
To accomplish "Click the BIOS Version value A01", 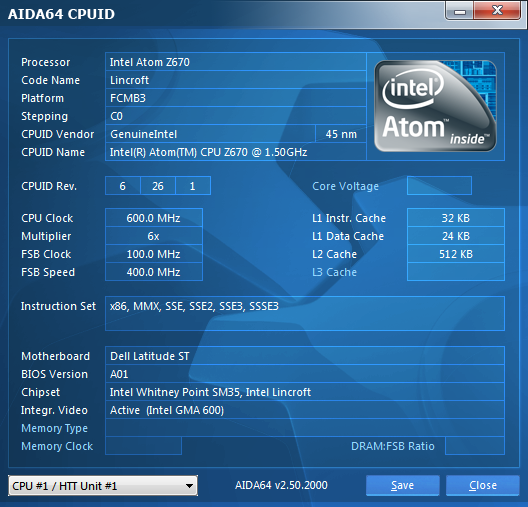I will [x=305, y=374].
